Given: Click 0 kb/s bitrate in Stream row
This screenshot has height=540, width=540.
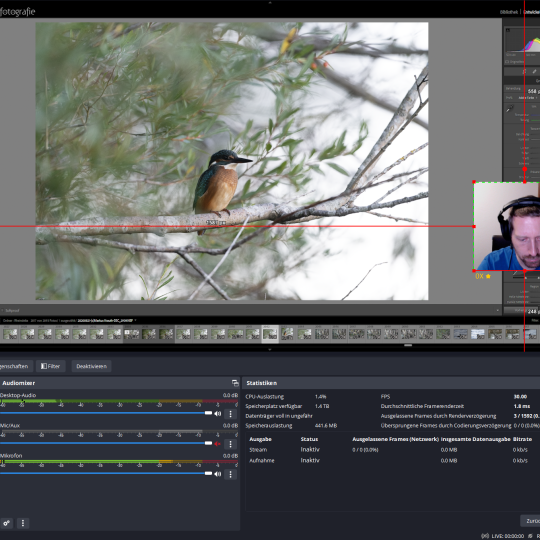Looking at the screenshot, I should 520,450.
